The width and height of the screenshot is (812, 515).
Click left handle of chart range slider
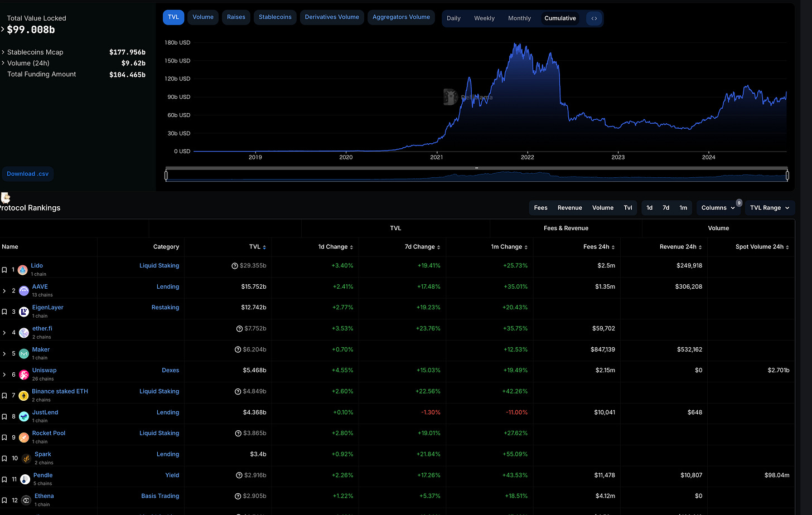[x=166, y=176]
